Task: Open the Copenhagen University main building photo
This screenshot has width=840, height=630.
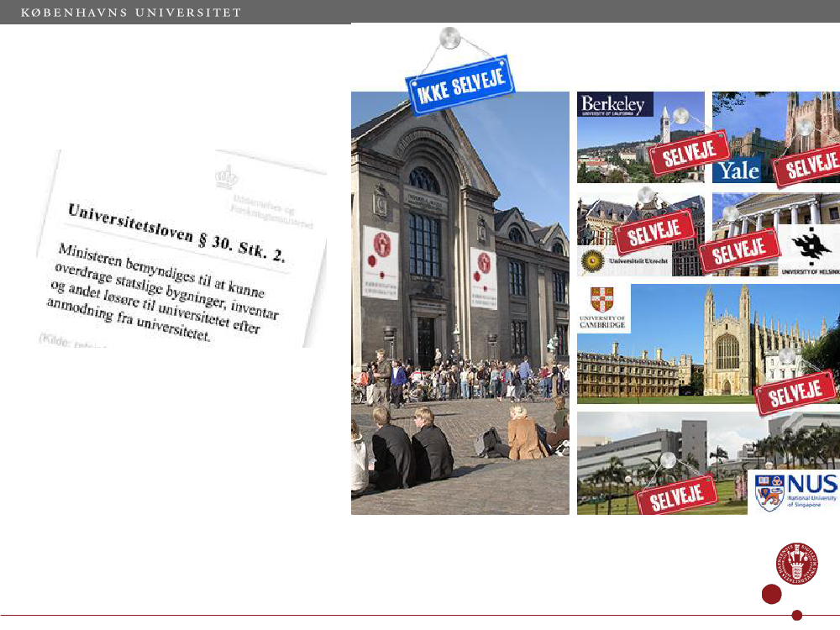Action: tap(460, 302)
